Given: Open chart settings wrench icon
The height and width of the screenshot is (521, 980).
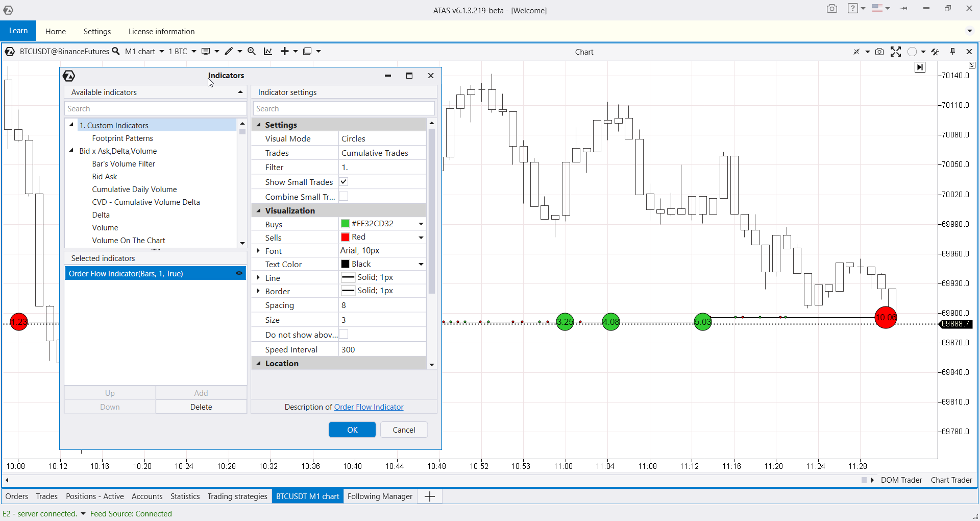Looking at the screenshot, I should pos(935,52).
